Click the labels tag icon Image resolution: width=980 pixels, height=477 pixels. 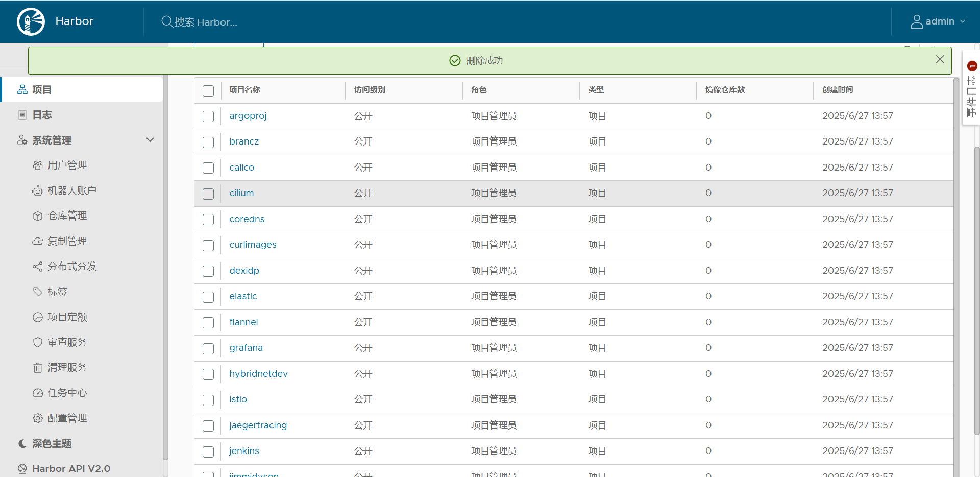click(38, 292)
